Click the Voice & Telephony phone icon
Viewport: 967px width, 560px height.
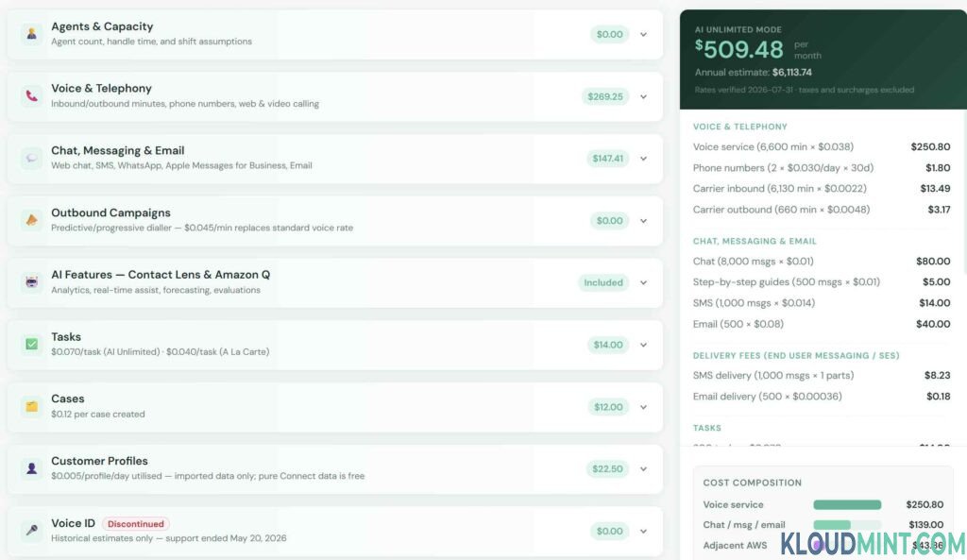tap(31, 95)
